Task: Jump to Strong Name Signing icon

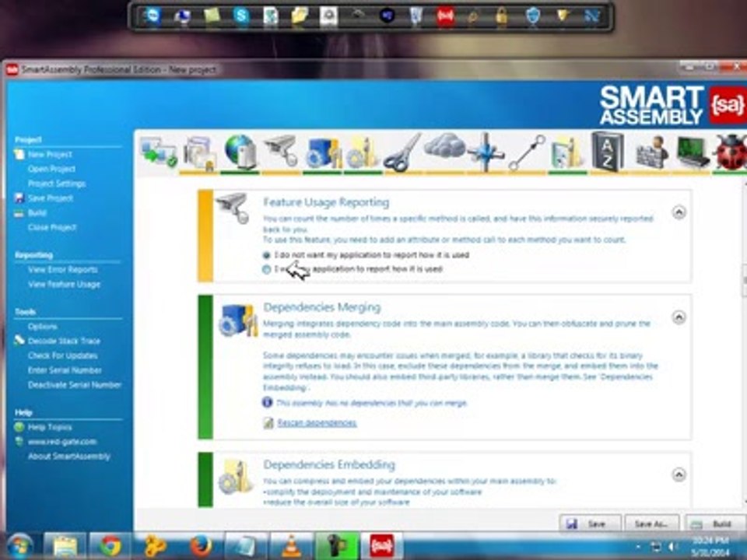Action: tap(200, 153)
